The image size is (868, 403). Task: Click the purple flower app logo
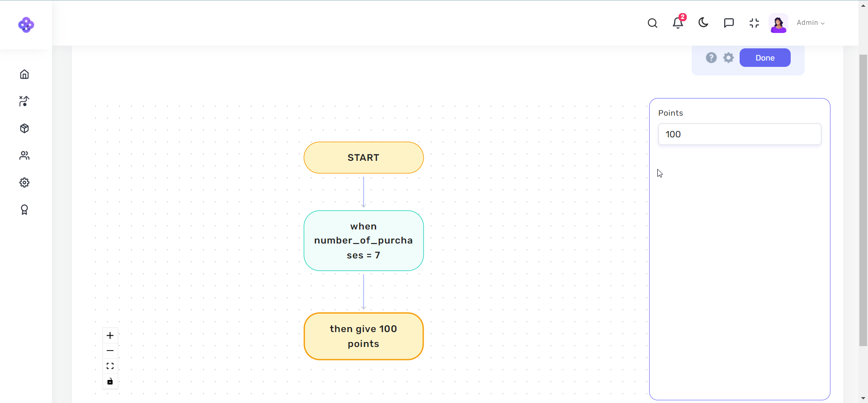tap(26, 25)
